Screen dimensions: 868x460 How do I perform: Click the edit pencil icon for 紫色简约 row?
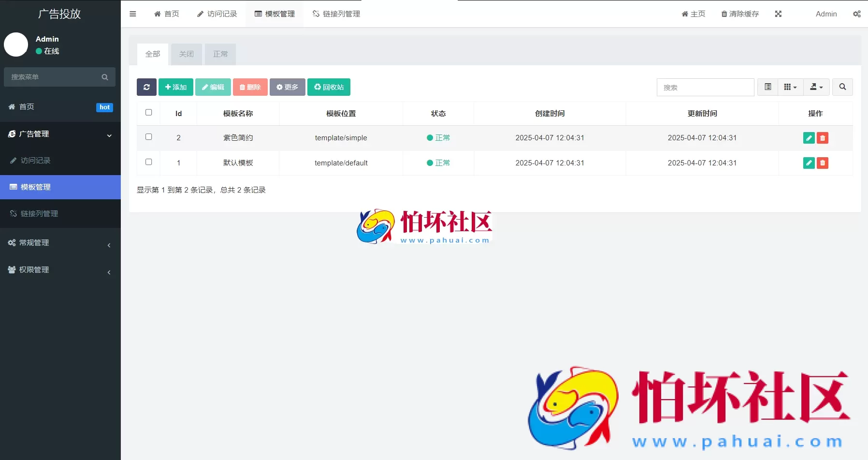click(809, 138)
